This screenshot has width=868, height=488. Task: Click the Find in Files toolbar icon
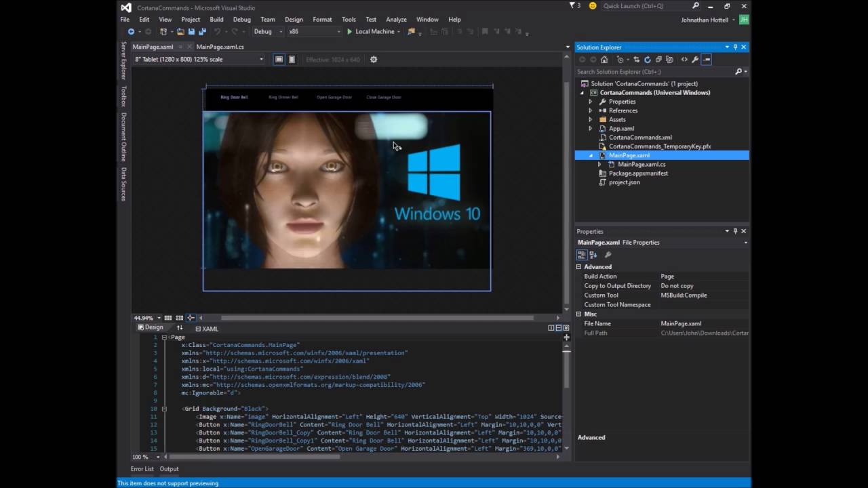coord(411,31)
